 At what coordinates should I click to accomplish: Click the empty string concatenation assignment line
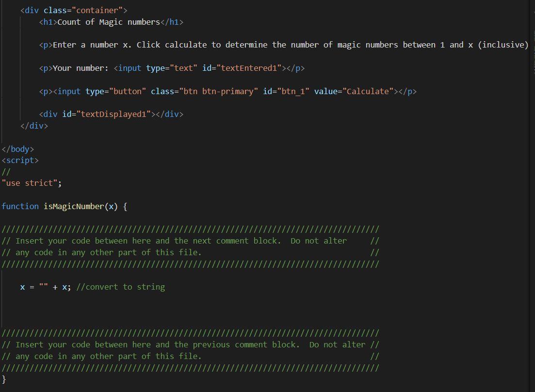[x=46, y=287]
